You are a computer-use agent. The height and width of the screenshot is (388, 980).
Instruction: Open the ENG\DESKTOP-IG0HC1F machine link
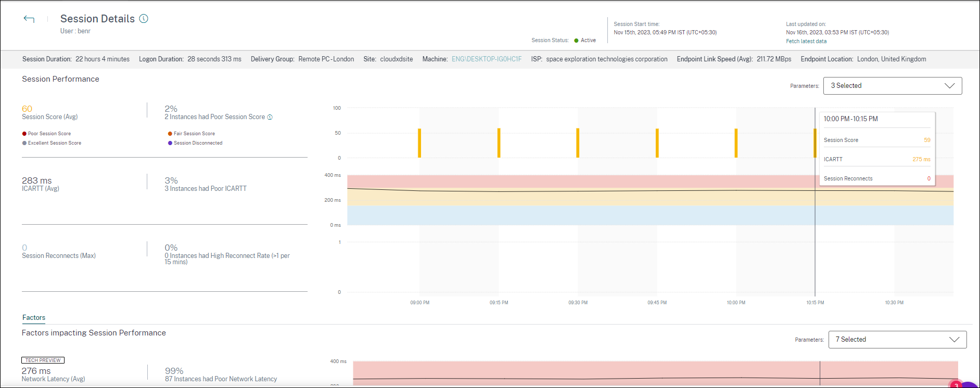(486, 59)
